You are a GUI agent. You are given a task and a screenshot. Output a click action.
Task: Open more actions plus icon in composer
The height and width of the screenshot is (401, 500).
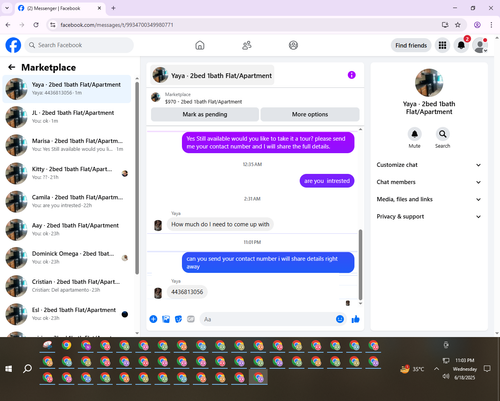pyautogui.click(x=153, y=319)
